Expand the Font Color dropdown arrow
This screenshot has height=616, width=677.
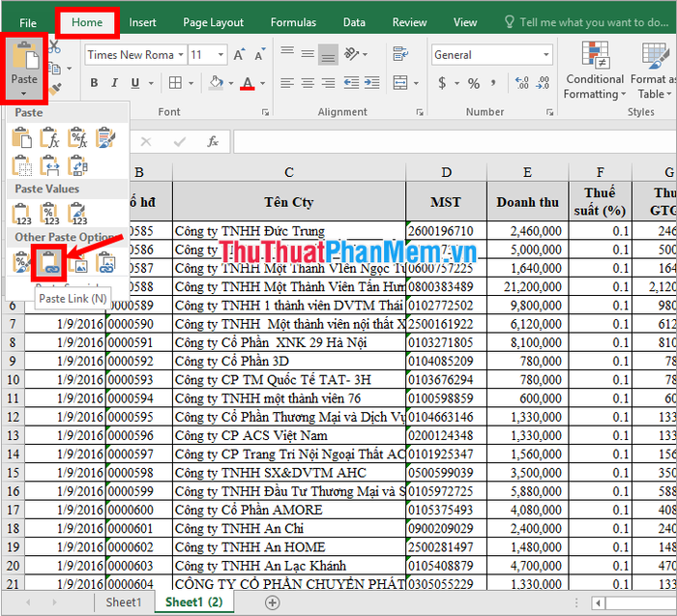[263, 83]
